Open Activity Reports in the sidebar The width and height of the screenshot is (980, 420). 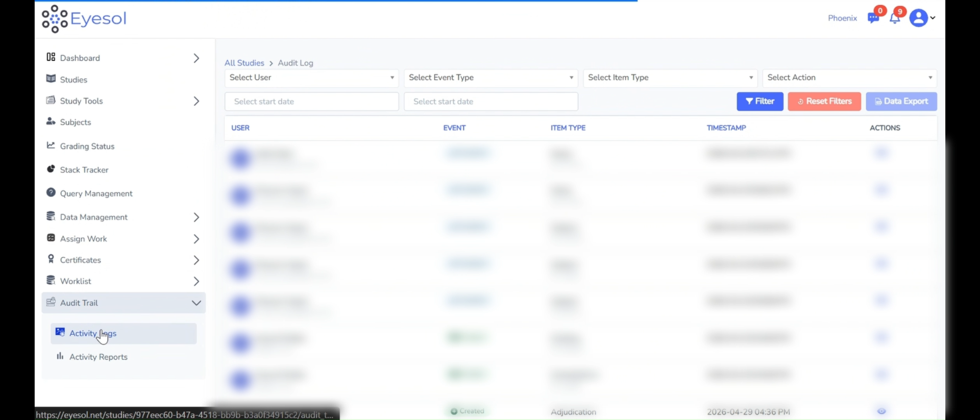click(x=98, y=357)
